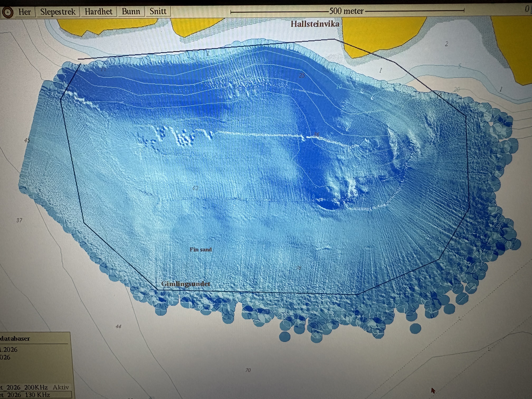Click the depth value 44 on chart
The width and height of the screenshot is (532, 399).
tap(118, 326)
